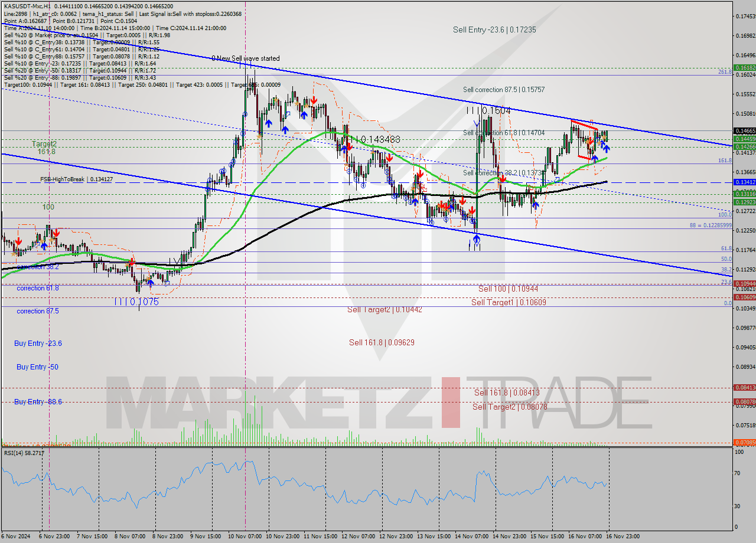Click the 'Buy Entry -50' label

click(x=37, y=367)
